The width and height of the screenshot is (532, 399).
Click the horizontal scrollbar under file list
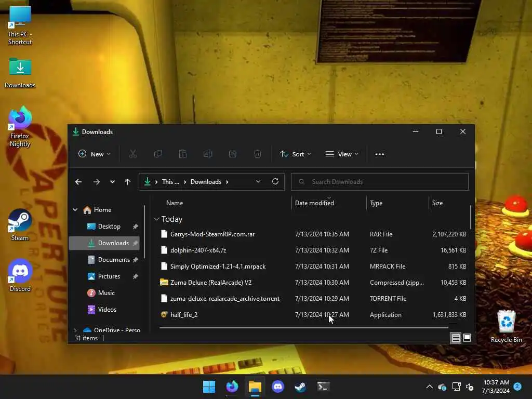pos(303,328)
